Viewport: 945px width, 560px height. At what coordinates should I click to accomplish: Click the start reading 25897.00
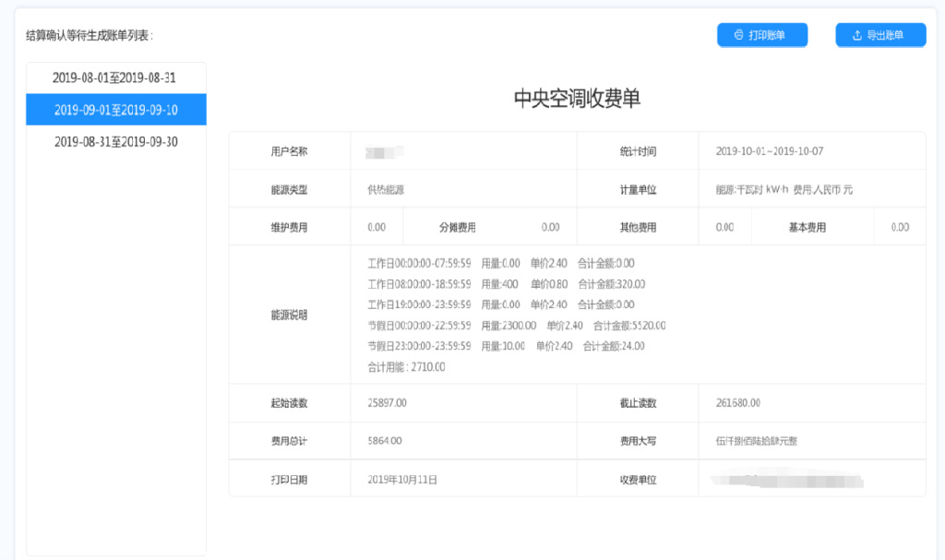[x=387, y=402]
